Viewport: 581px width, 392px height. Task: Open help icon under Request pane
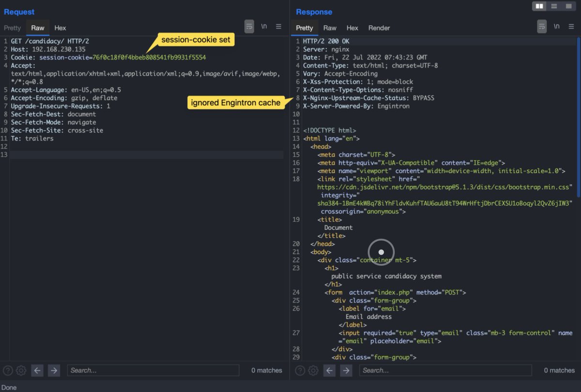[8, 371]
